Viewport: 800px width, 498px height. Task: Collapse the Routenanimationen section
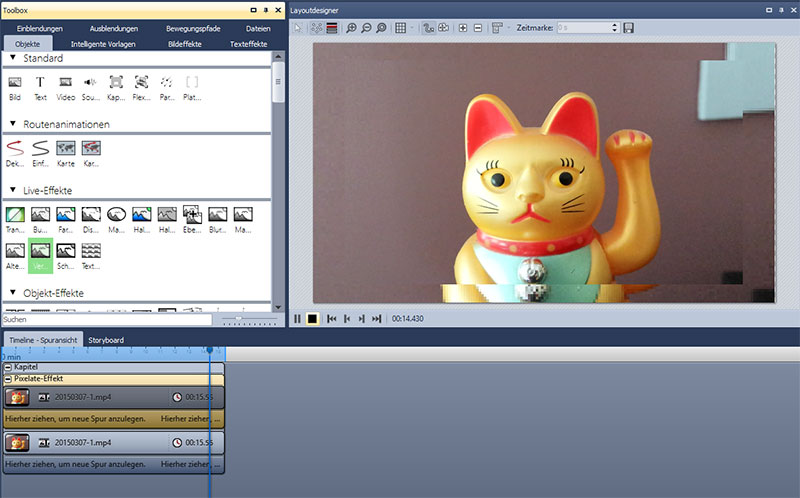click(x=13, y=123)
